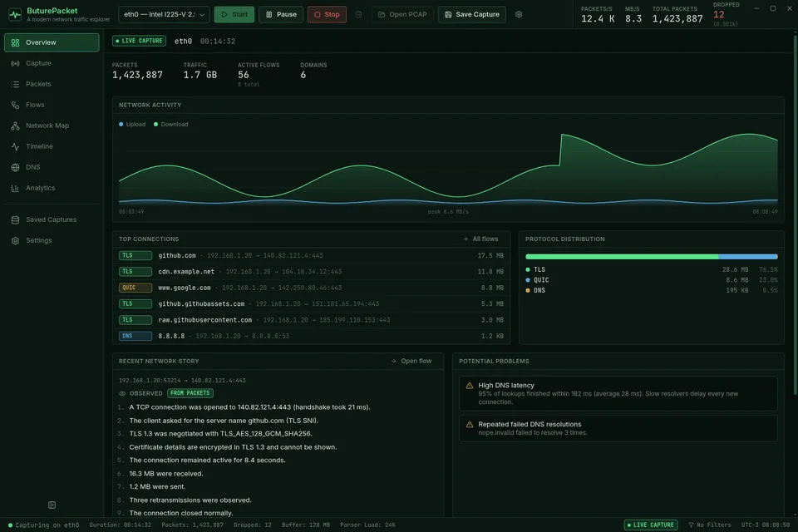Viewport: 798px width, 532px height.
Task: Open the Packets list view
Action: click(x=52, y=84)
